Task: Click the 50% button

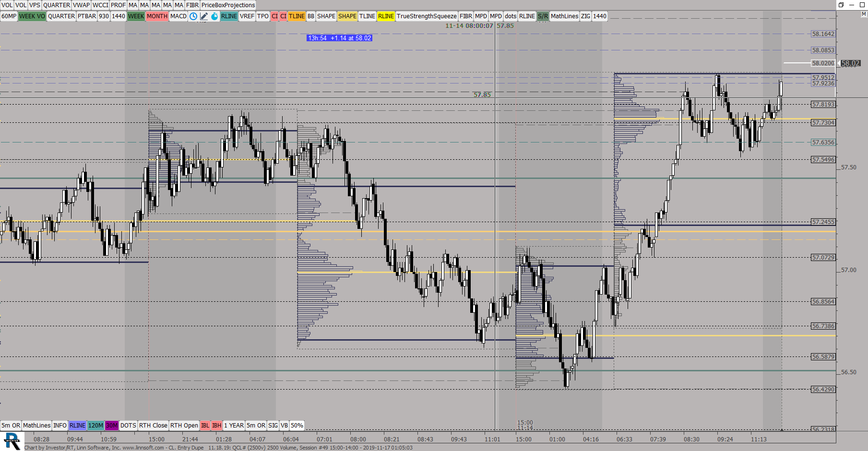Action: click(x=297, y=426)
